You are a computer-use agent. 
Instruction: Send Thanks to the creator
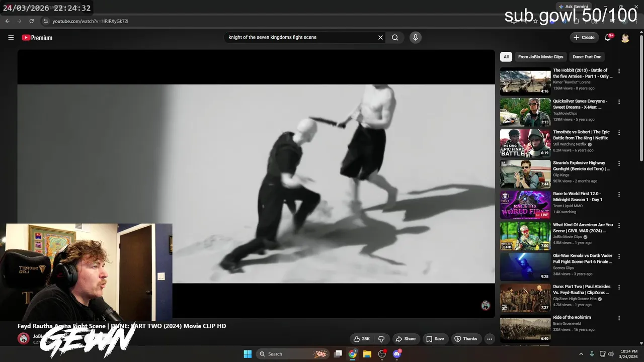point(466,339)
